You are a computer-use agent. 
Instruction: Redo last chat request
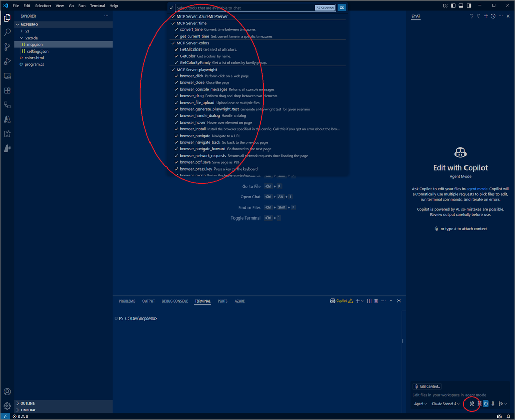click(478, 16)
